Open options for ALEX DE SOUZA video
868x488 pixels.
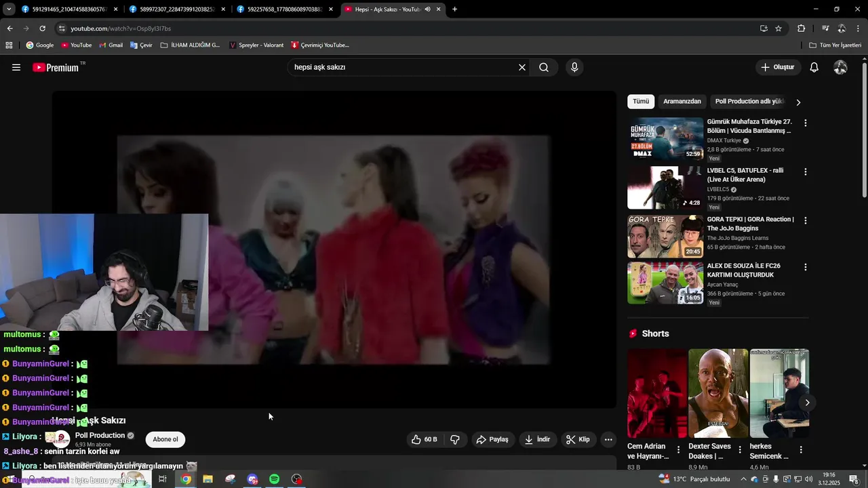[x=806, y=267]
